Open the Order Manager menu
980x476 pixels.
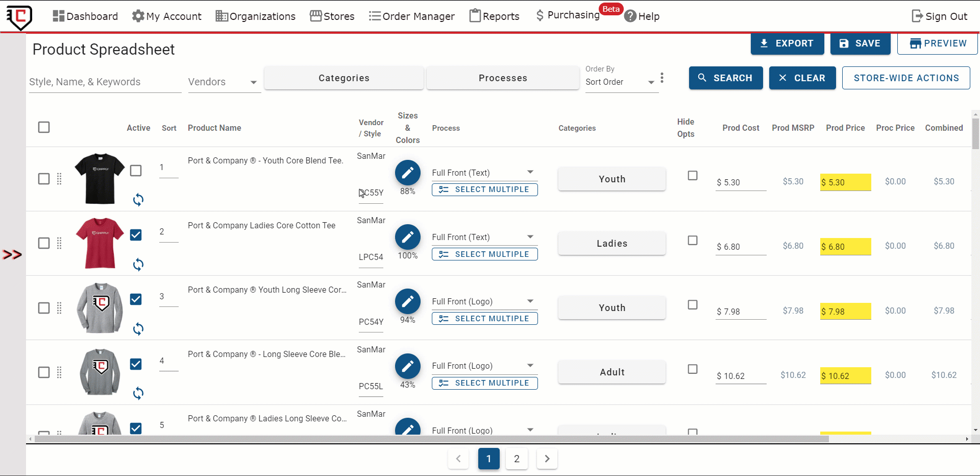(x=411, y=16)
